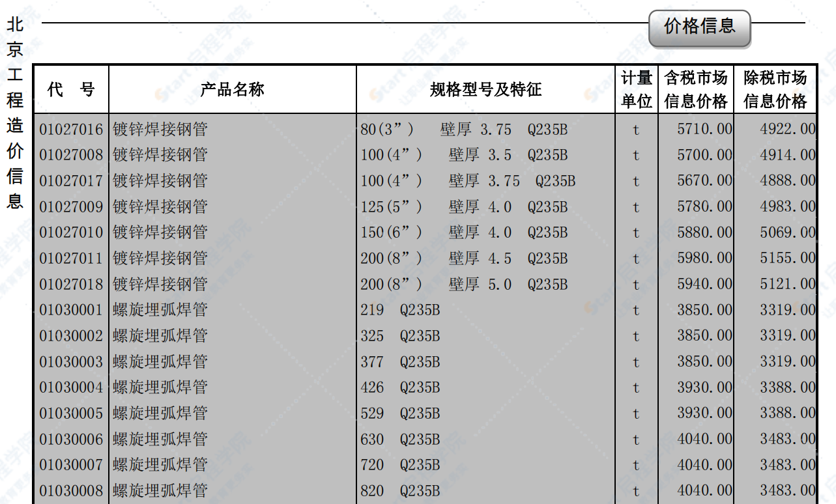The width and height of the screenshot is (836, 504).
Task: Click spec cell 100(4") 壁厚 3.75 Q235B
Action: point(468,181)
